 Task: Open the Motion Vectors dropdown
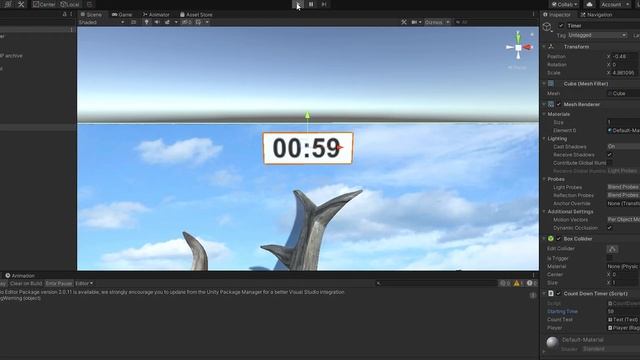coord(623,220)
